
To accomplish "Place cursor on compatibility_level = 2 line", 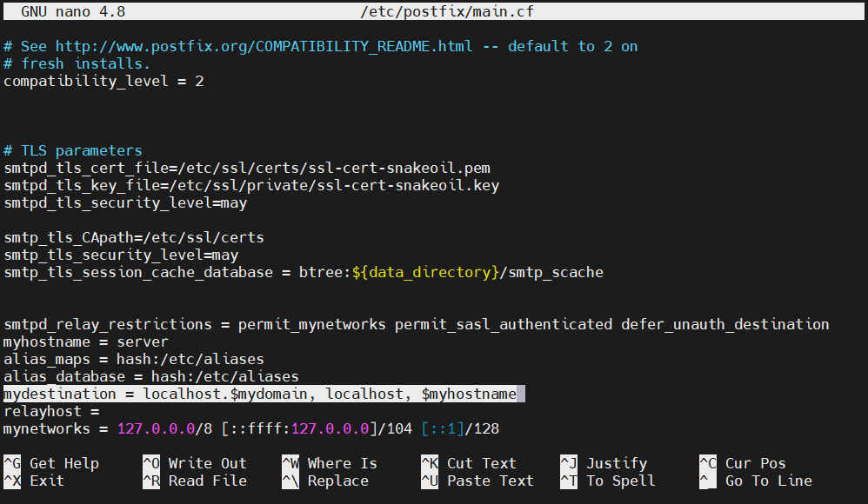I will tap(103, 82).
